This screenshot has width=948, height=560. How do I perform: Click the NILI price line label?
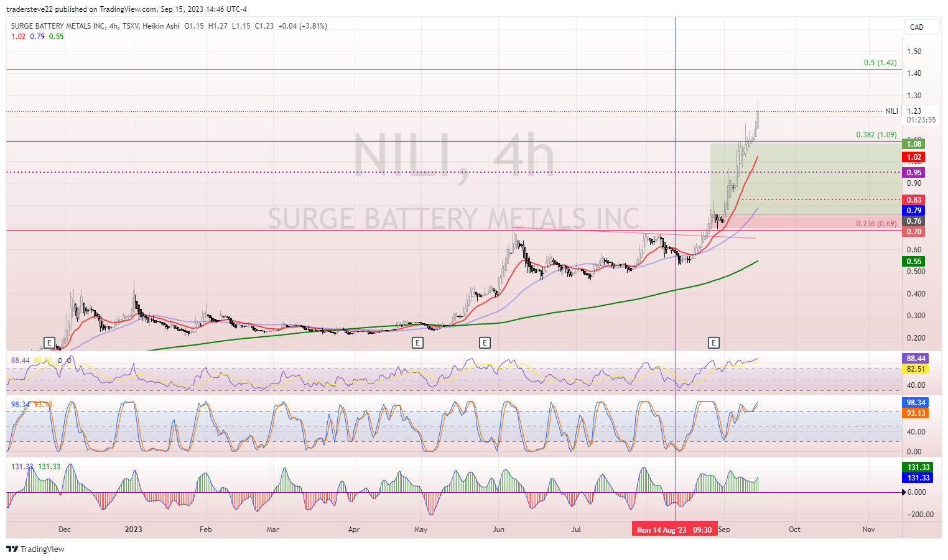point(892,111)
